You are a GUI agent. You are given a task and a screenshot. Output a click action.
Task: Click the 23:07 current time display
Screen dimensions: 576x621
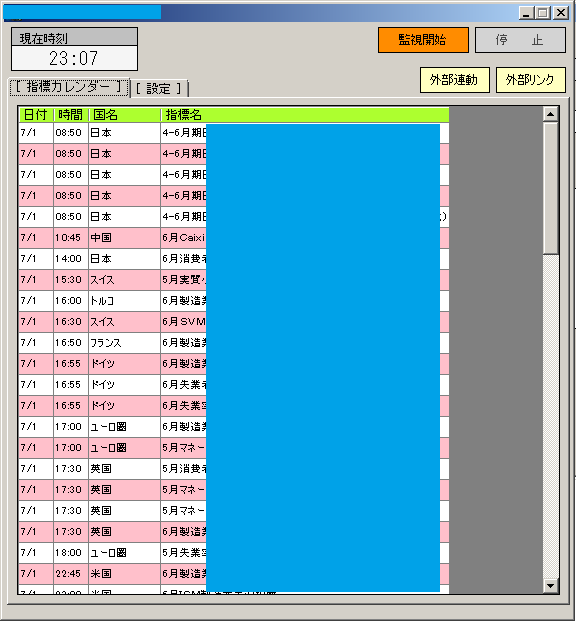coord(74,58)
